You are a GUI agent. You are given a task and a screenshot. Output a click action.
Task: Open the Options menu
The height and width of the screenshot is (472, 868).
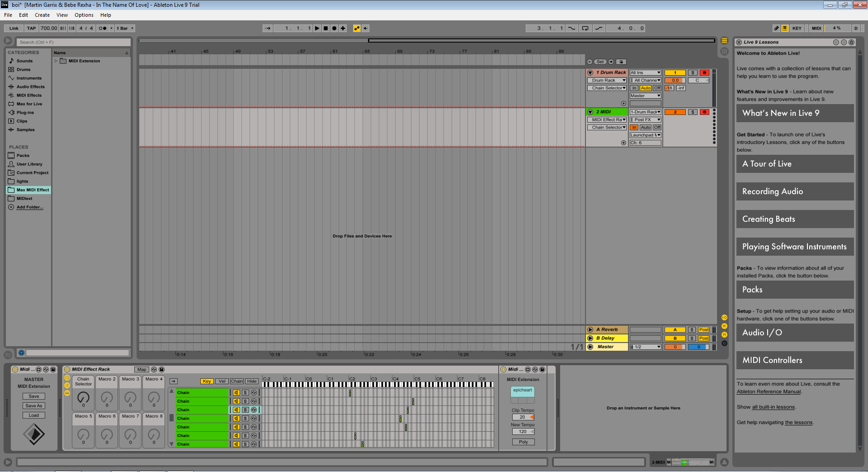84,15
